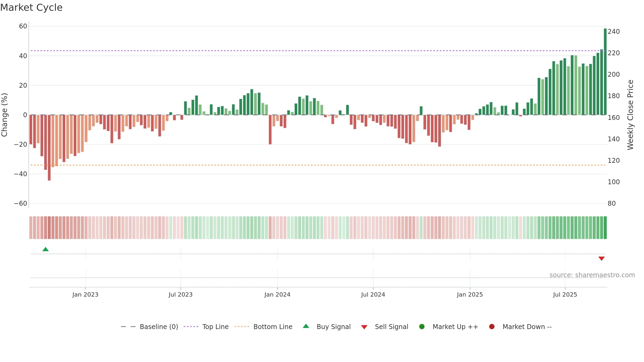Image resolution: width=644 pixels, height=362 pixels.
Task: Click the Jul 2024 x-axis label
Action: click(x=373, y=295)
